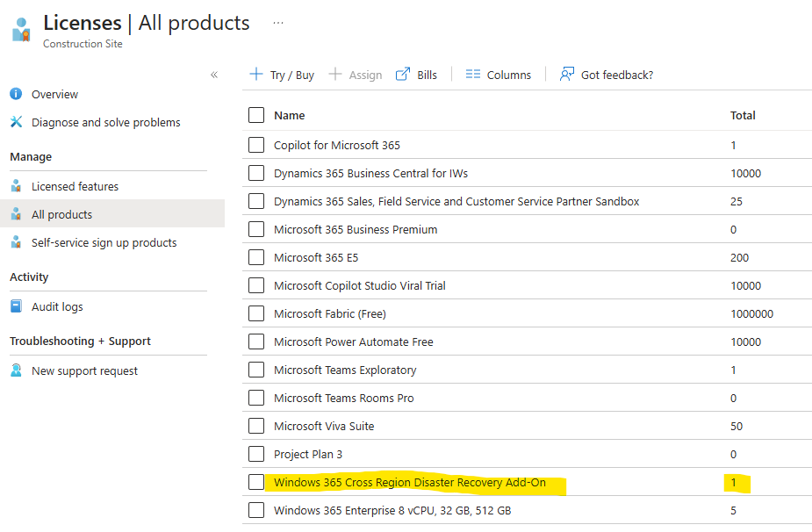Check Microsoft Copilot Studio Viral Trial row
This screenshot has height=532, width=812.
coord(256,285)
